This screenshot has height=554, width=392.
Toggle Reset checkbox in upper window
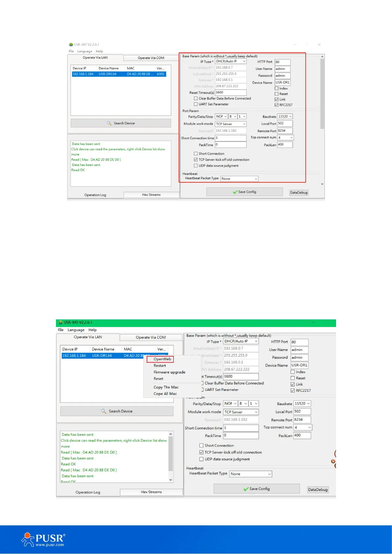[x=276, y=94]
